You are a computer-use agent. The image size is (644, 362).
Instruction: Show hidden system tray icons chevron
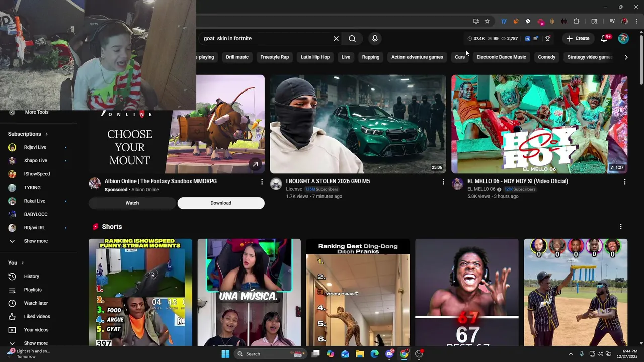pyautogui.click(x=571, y=354)
